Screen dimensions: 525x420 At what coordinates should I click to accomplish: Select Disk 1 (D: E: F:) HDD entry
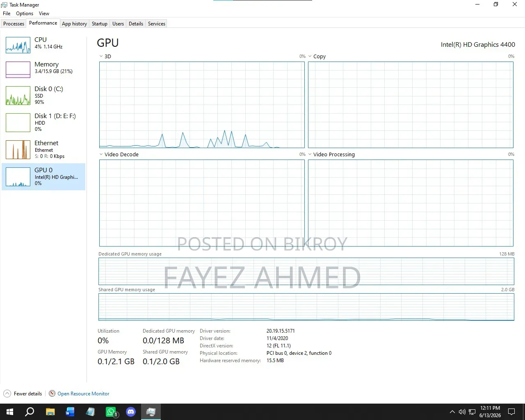pyautogui.click(x=43, y=123)
